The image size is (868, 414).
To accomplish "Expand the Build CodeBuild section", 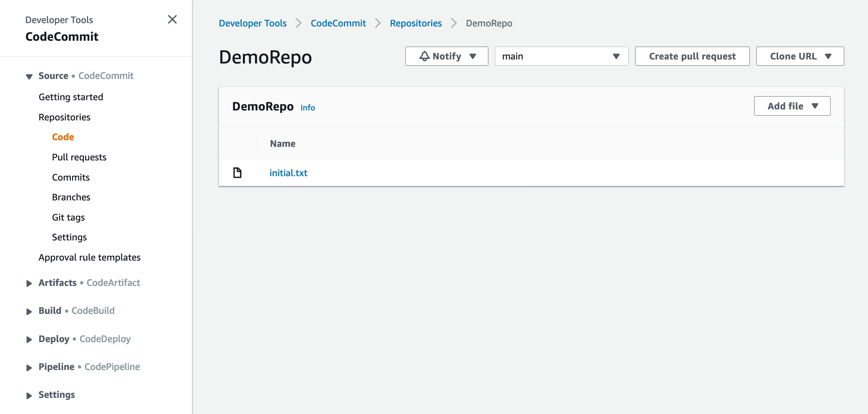I will coord(29,311).
